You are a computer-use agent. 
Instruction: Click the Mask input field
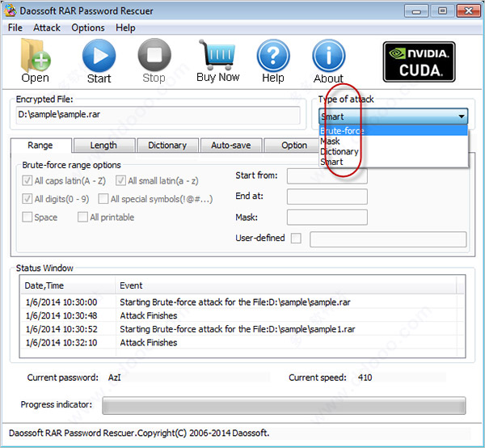point(327,218)
